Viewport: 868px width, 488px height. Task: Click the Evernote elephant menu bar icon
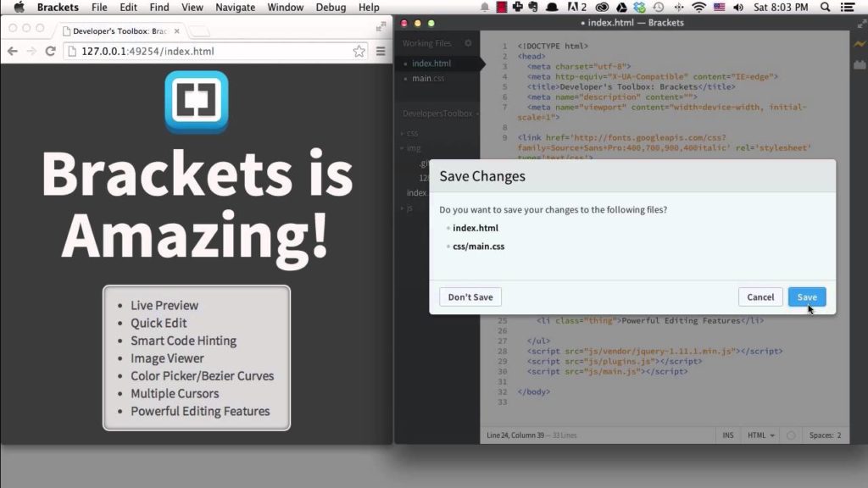click(x=534, y=7)
